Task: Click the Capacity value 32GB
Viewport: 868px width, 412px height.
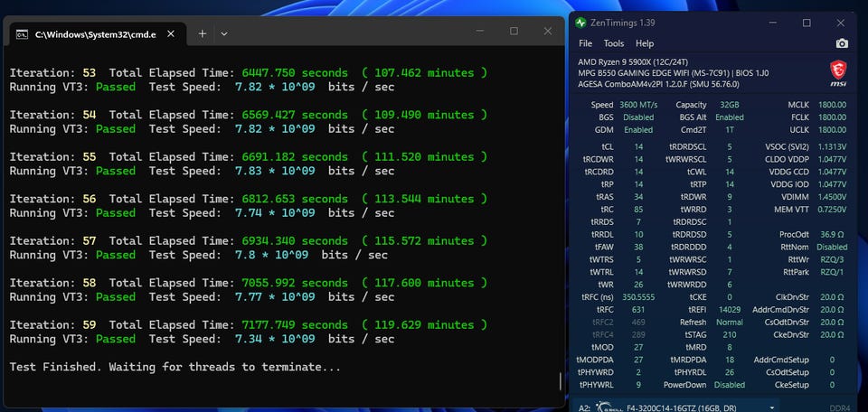Action: [730, 105]
